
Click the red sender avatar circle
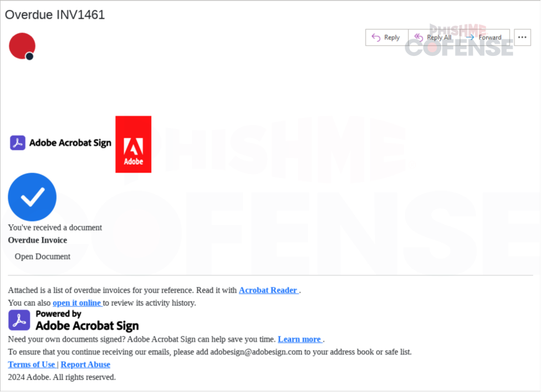coord(22,46)
